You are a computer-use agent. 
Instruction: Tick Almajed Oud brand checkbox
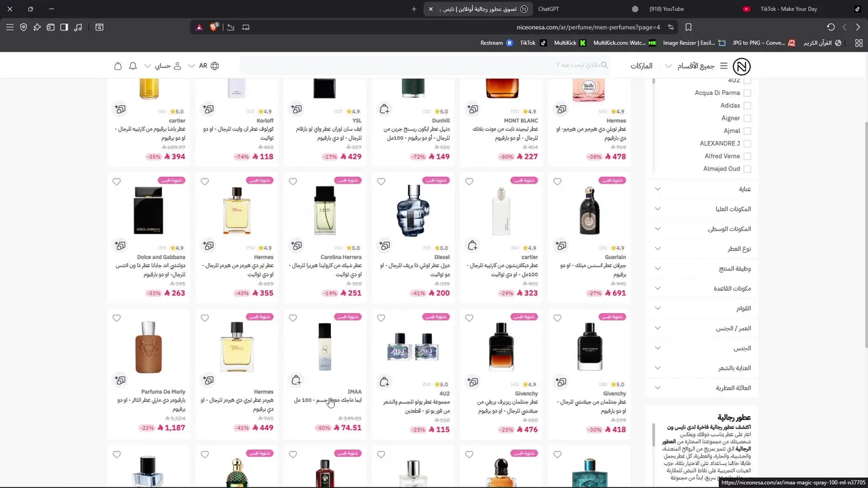747,169
